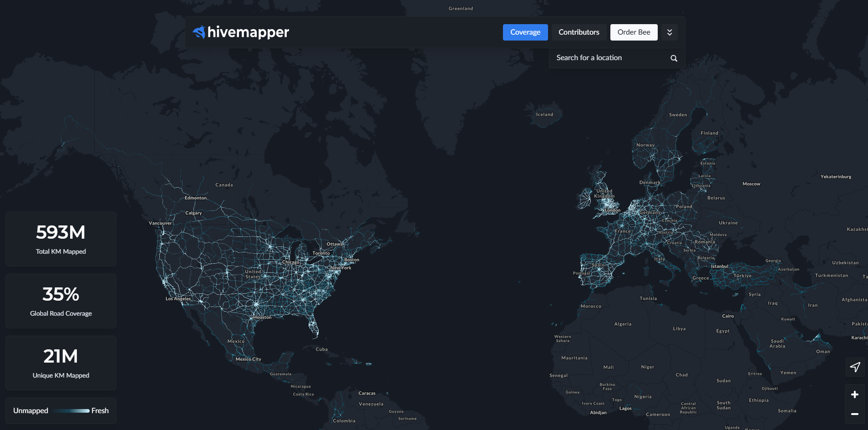Screen dimensions: 868x430
Task: Click the hivemapper wordmark link
Action: 248,32
